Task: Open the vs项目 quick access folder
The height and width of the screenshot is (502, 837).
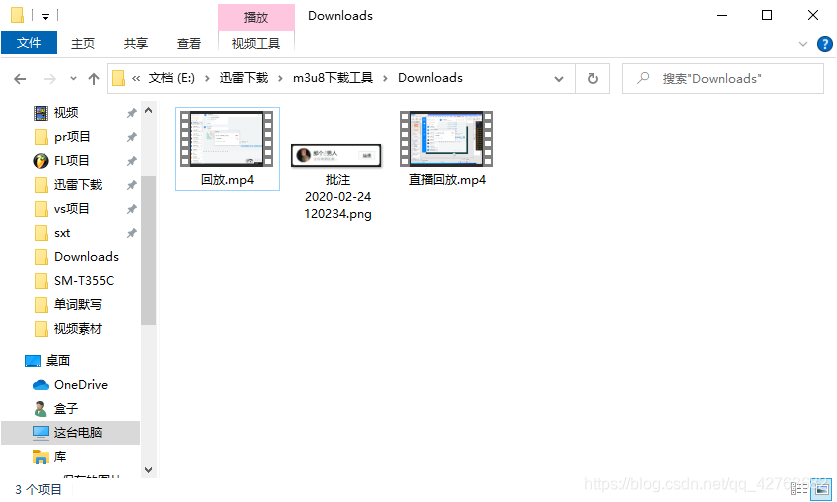Action: click(x=72, y=209)
